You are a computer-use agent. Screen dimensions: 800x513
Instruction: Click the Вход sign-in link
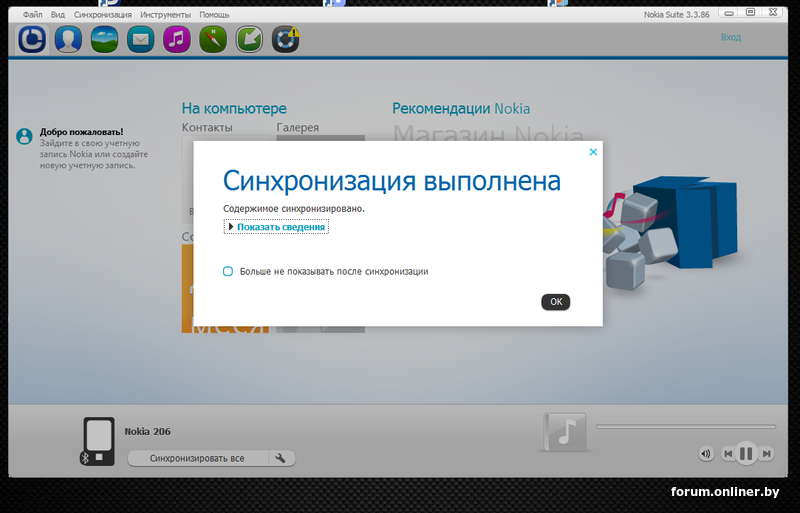coord(731,37)
